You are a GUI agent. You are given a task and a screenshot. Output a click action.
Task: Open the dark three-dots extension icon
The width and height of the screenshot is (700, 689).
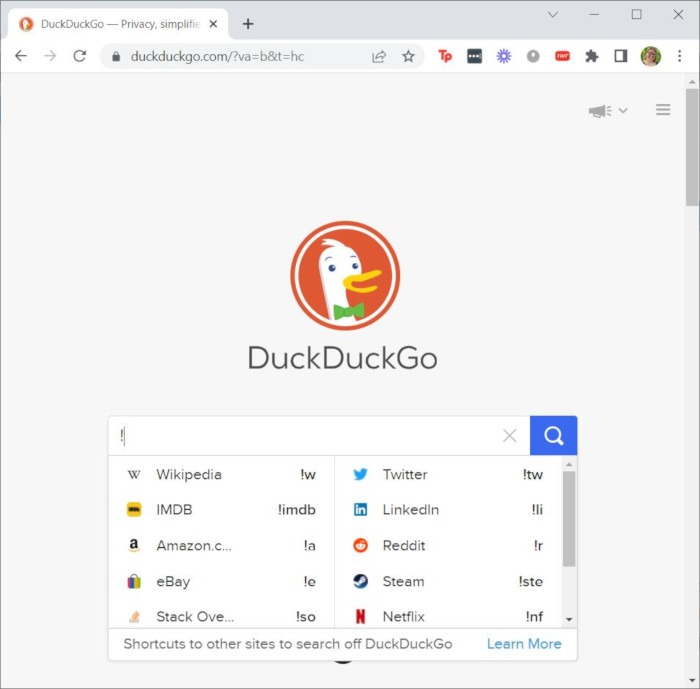point(474,56)
